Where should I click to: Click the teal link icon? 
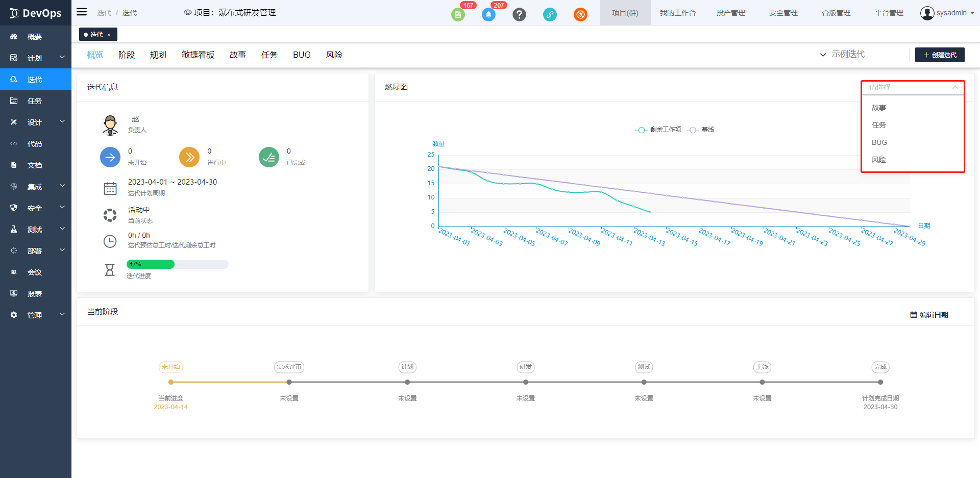(550, 15)
